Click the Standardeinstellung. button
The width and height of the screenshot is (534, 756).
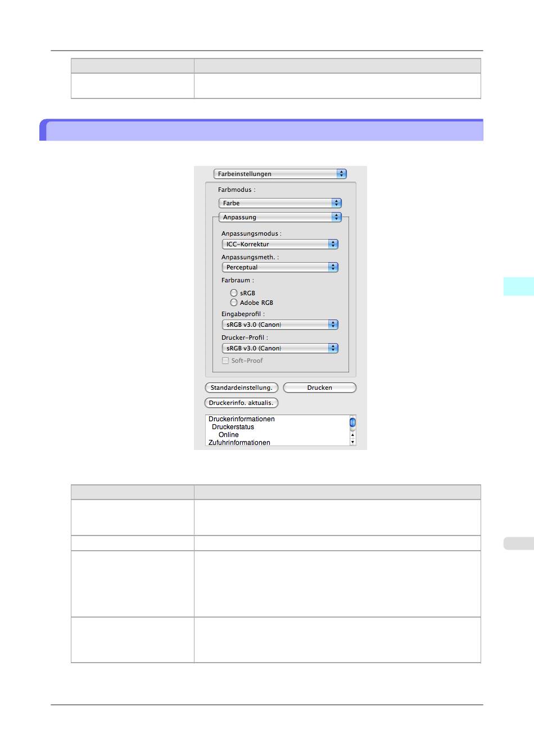coord(242,388)
